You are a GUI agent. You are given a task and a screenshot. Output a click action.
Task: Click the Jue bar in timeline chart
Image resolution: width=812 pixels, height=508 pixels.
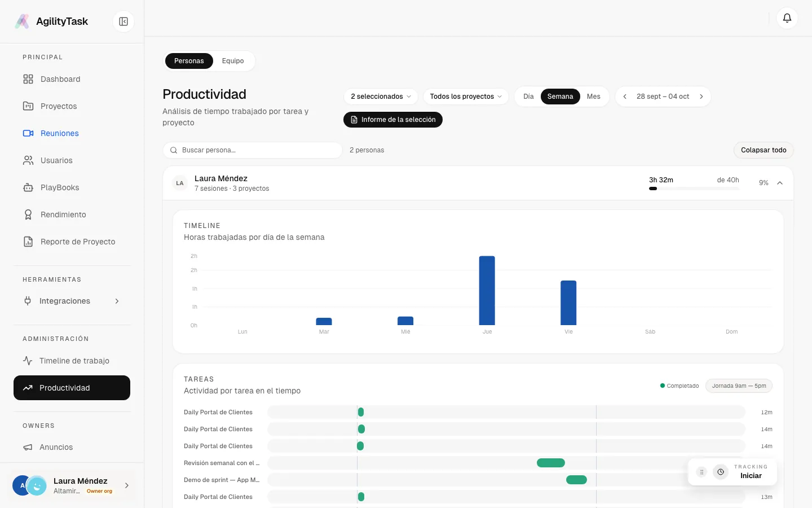(487, 291)
